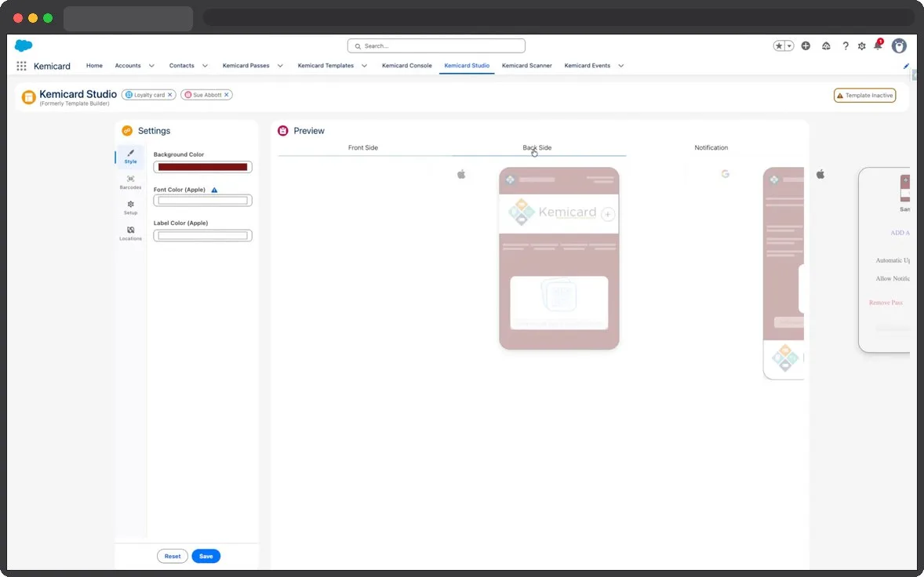Save the style settings

[206, 556]
